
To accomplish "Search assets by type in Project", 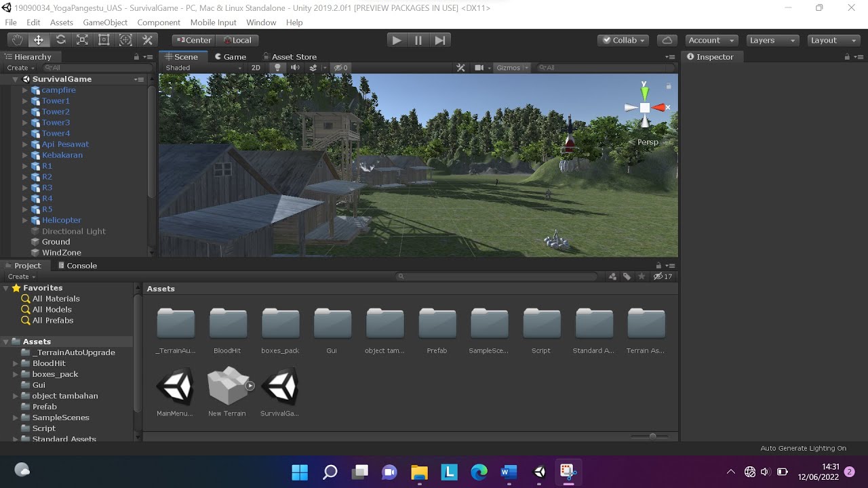I will point(613,277).
